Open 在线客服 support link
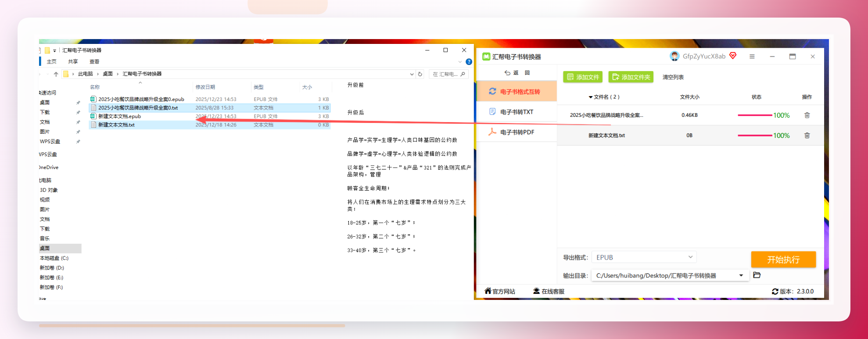This screenshot has width=868, height=339. tap(549, 291)
